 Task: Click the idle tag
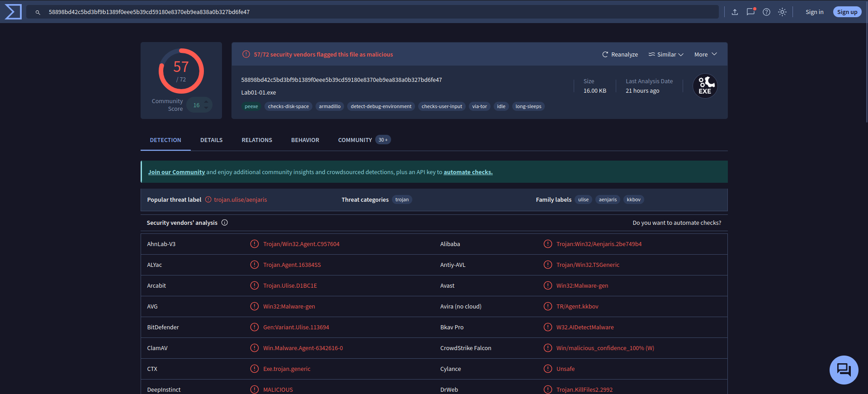click(x=501, y=107)
